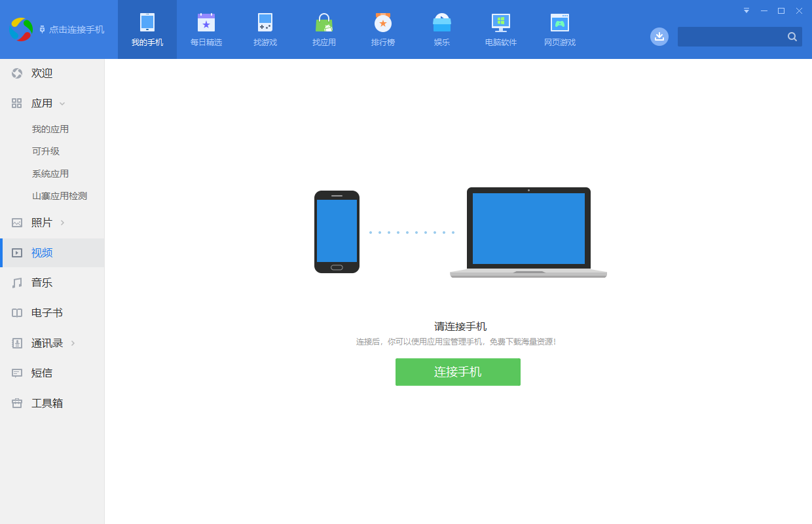Click the 工具箱 toolbox icon
The width and height of the screenshot is (812, 524).
click(17, 403)
